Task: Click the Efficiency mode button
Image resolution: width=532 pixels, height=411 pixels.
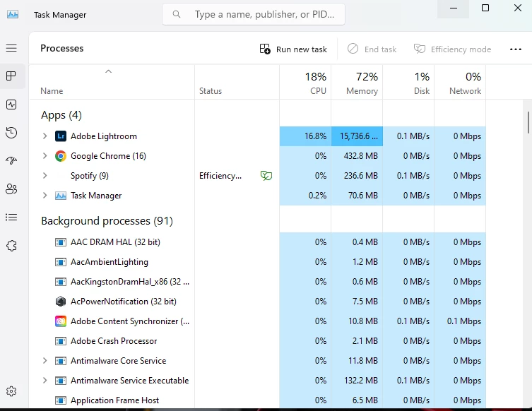Action: point(452,49)
